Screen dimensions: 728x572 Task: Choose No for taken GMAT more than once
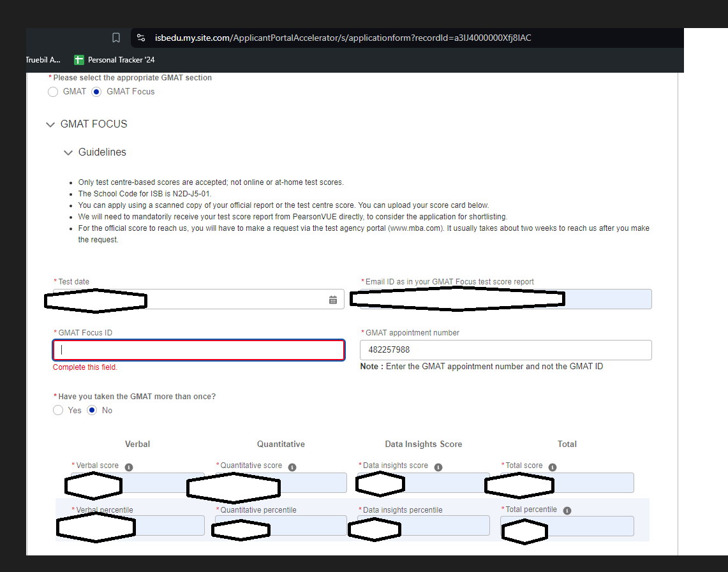point(92,410)
